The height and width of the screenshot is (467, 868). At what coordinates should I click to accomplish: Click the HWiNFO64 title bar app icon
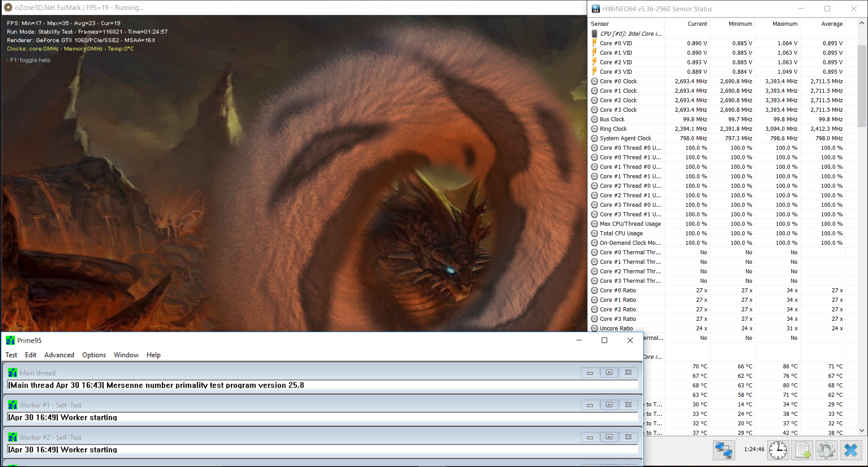point(596,9)
